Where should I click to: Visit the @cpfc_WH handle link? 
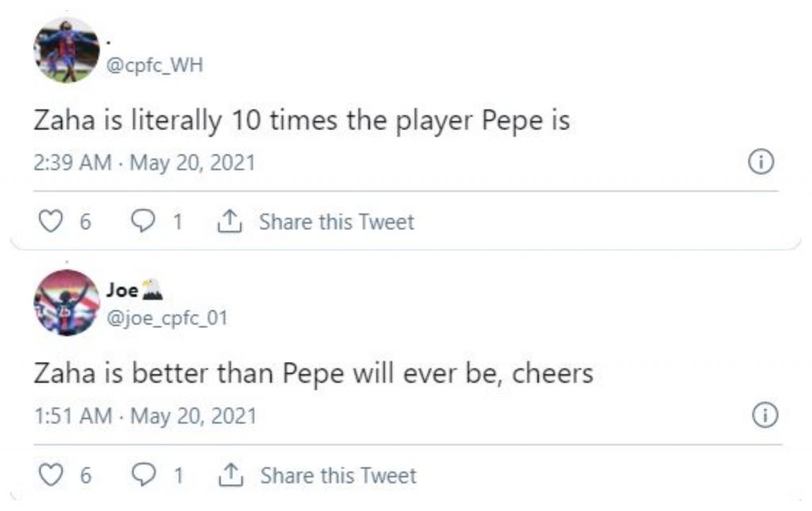click(155, 65)
